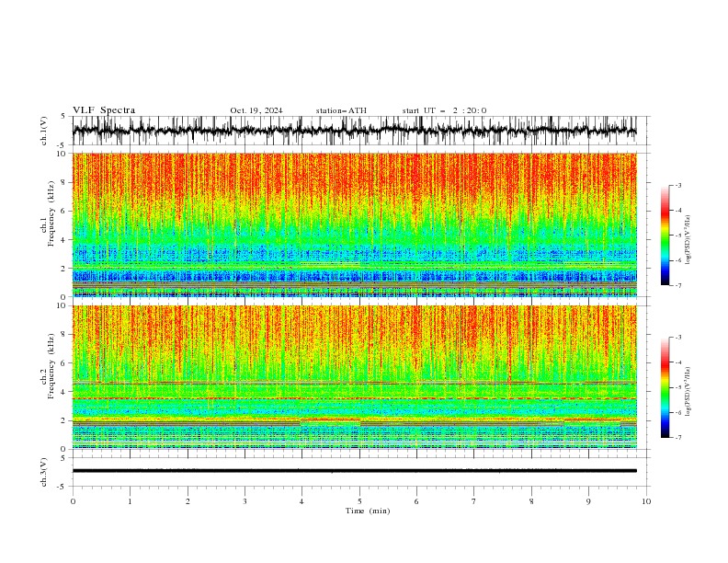728x563 pixels.
Task: Click the time axis tick label 1
Action: tap(130, 501)
